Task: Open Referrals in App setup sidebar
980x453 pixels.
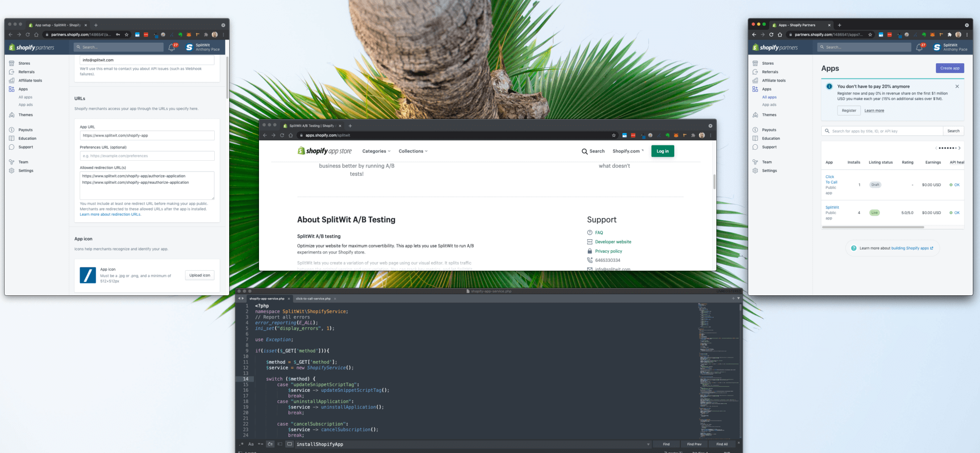Action: pos(27,72)
